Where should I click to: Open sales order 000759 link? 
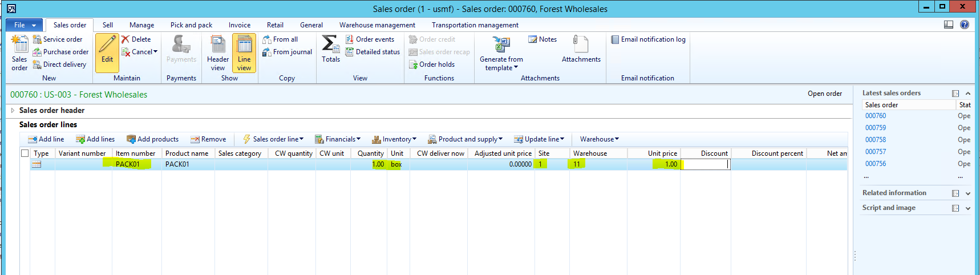click(876, 128)
